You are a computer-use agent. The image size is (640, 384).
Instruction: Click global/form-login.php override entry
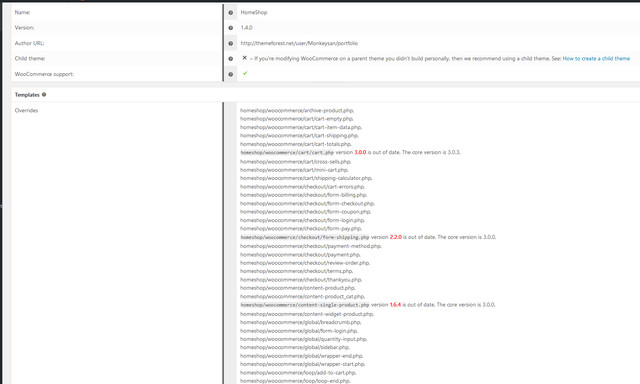[299, 331]
